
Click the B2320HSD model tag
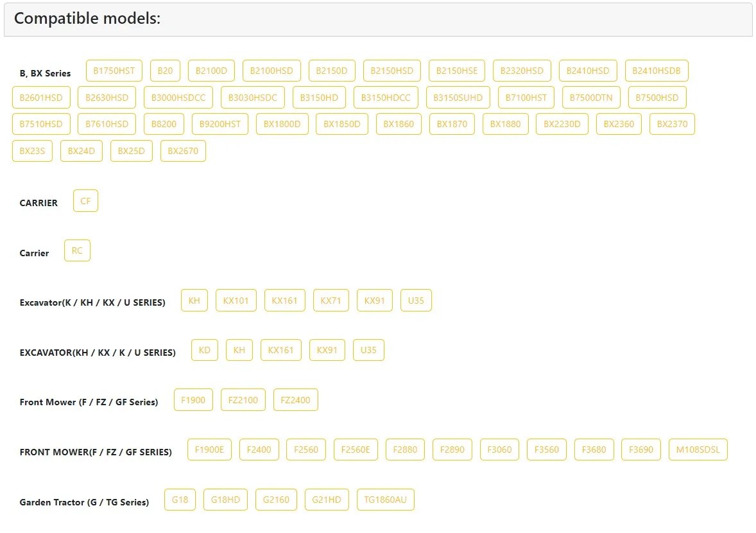coord(522,71)
